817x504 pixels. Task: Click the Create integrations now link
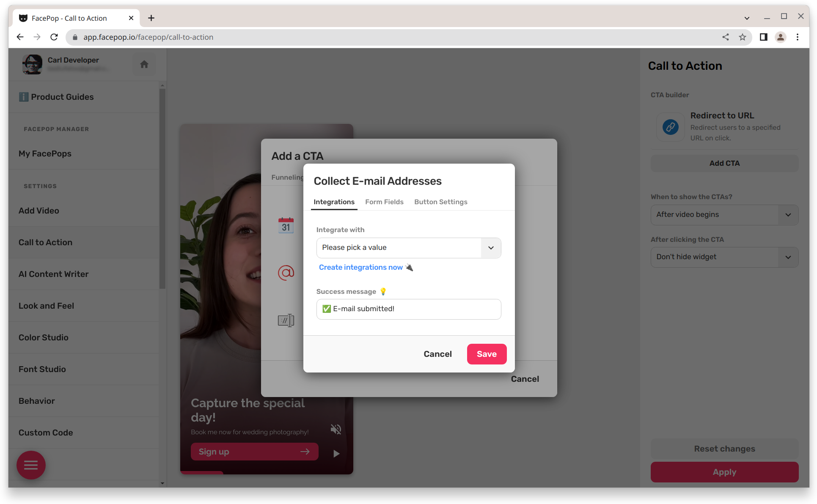tap(360, 266)
